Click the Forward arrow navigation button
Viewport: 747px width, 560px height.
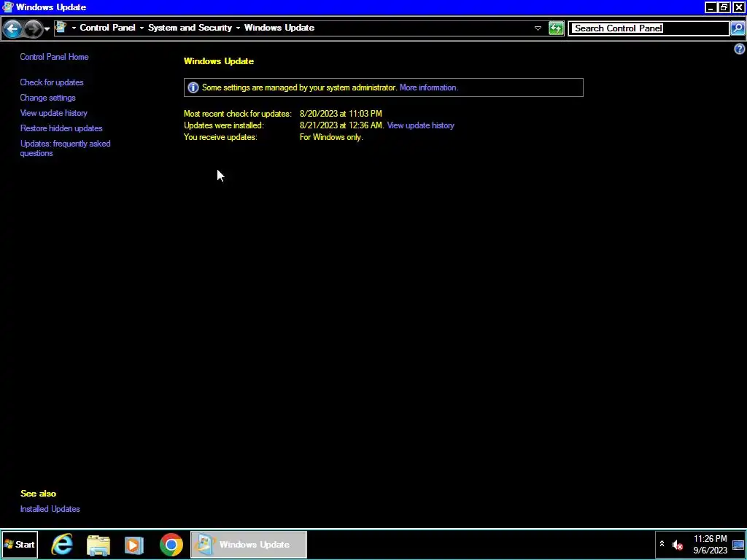click(32, 28)
